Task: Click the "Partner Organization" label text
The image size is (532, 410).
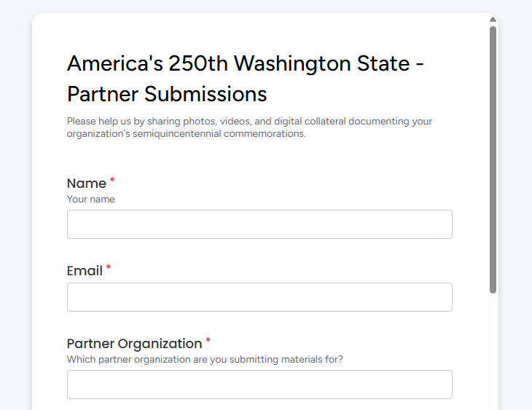Action: tap(134, 344)
